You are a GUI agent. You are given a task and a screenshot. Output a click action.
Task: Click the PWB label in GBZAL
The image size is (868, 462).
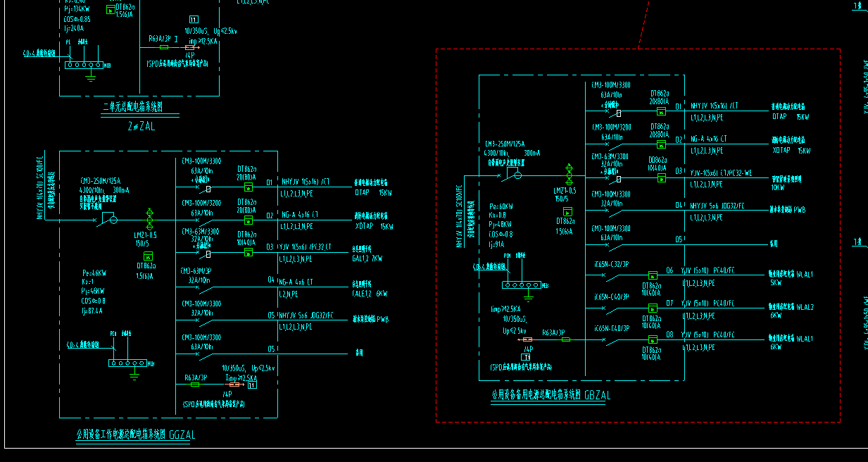[x=798, y=209]
